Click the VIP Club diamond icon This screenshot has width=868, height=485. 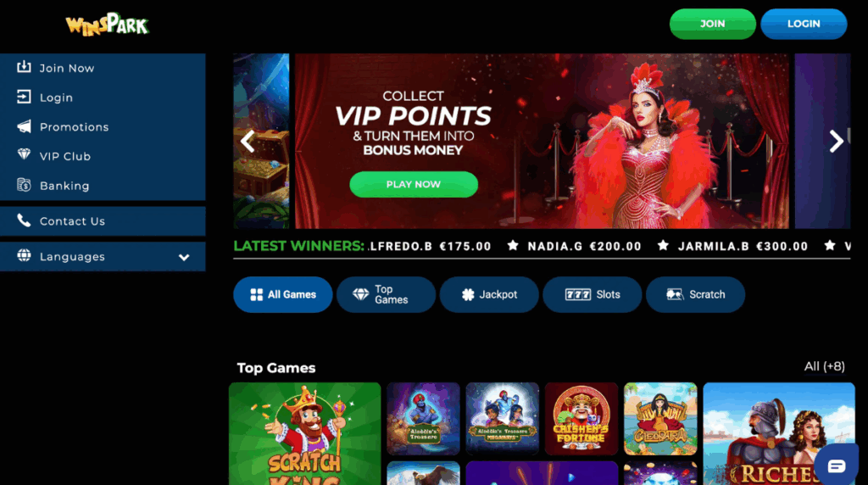[x=24, y=154]
